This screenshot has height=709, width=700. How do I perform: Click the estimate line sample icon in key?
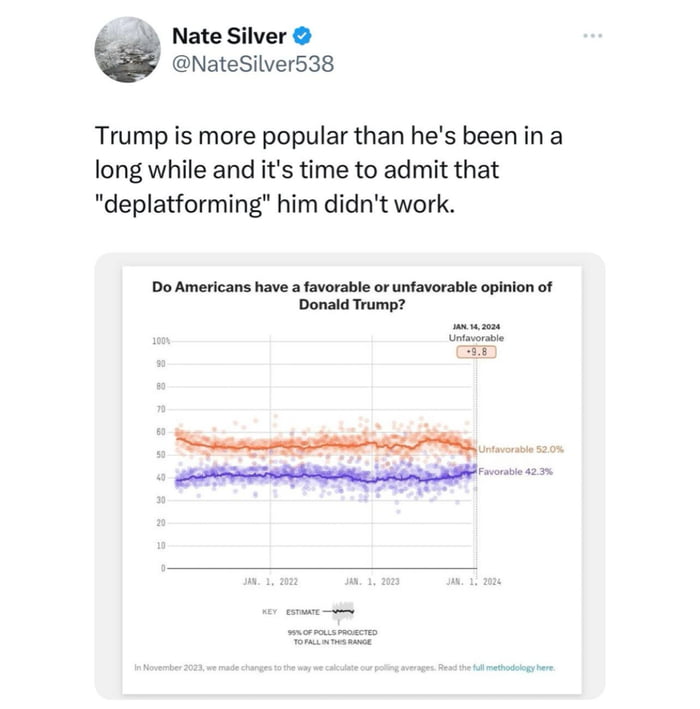pos(343,609)
